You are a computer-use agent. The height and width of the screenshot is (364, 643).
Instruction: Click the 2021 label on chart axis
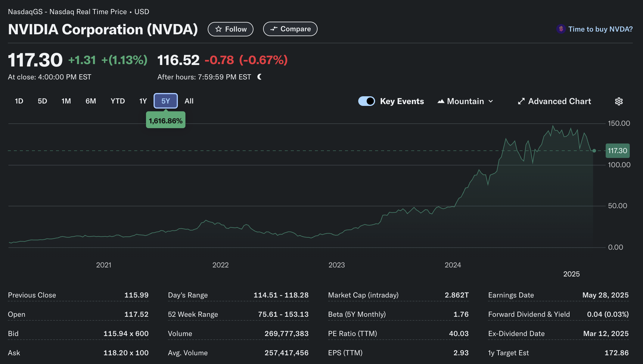click(x=104, y=265)
